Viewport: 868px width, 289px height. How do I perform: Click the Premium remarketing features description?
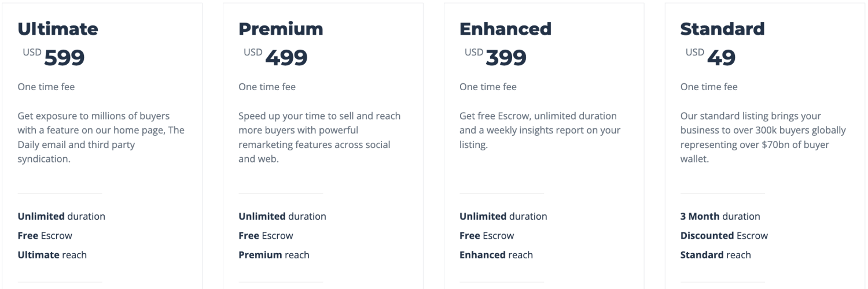(x=319, y=138)
